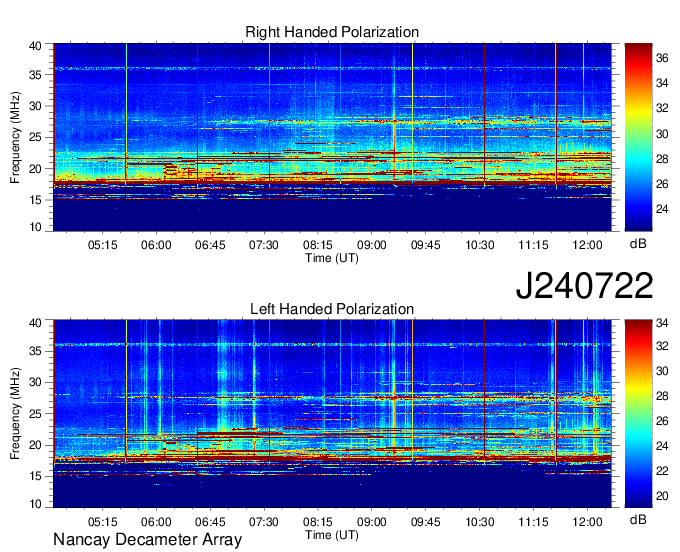Click the 25 MHz tick on the Left Handed frequency axis
Viewport: 680px width, 552px height.
[x=35, y=414]
